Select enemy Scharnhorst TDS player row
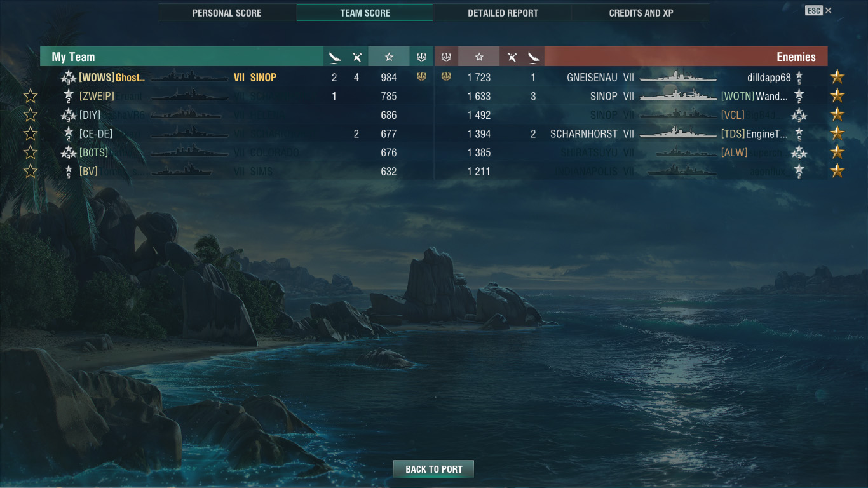 631,133
